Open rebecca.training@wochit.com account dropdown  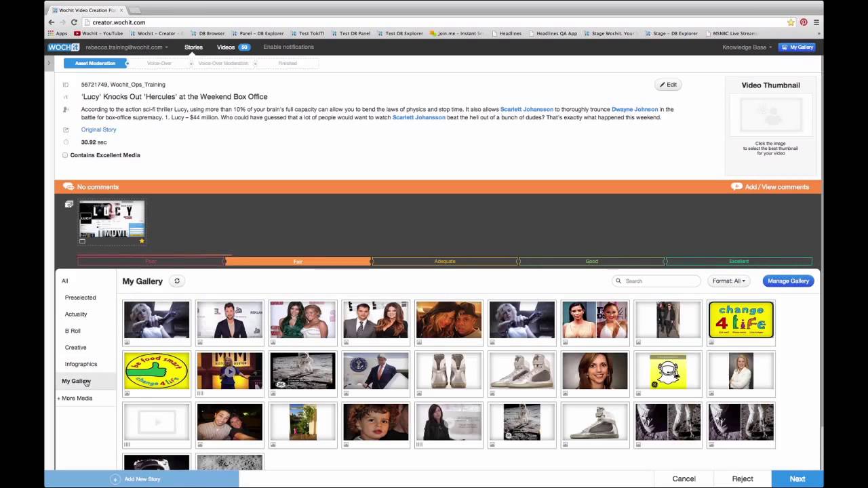click(x=127, y=47)
